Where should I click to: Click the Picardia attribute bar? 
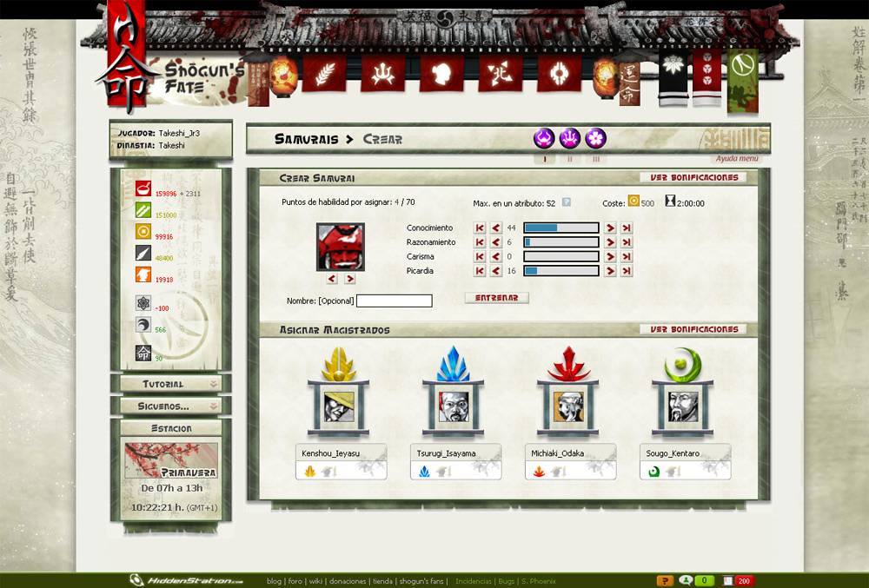561,271
